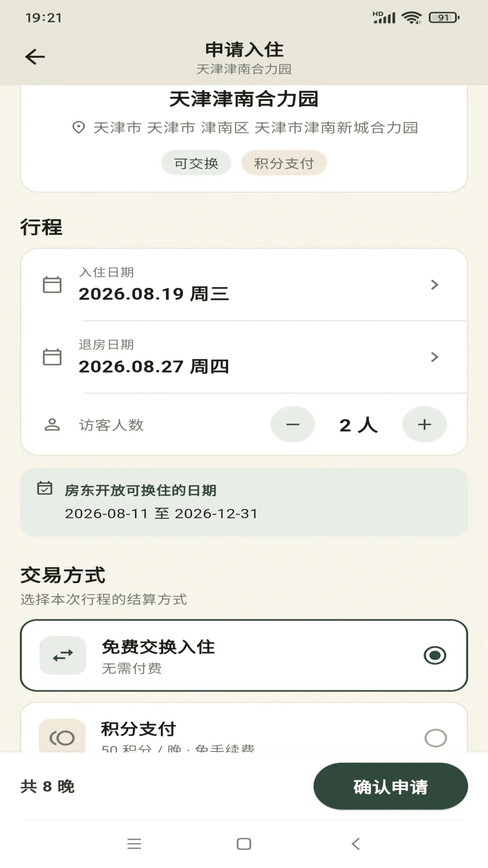
Task: Click the visitor count person icon
Action: tap(52, 425)
